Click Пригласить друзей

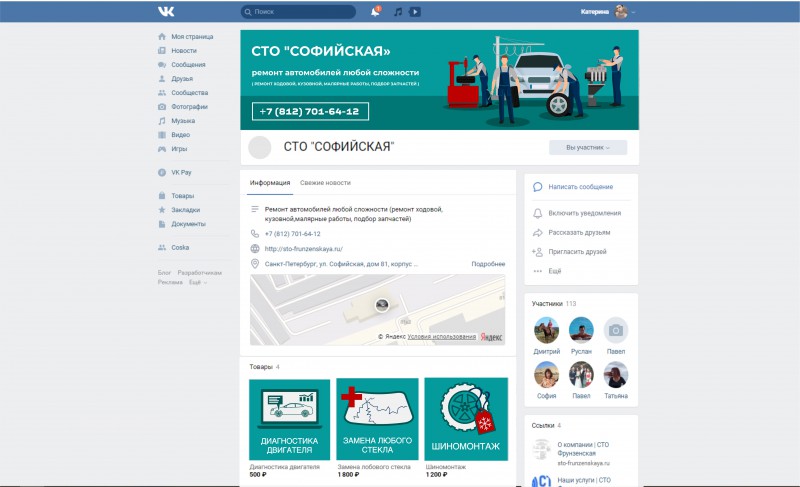[x=577, y=251]
